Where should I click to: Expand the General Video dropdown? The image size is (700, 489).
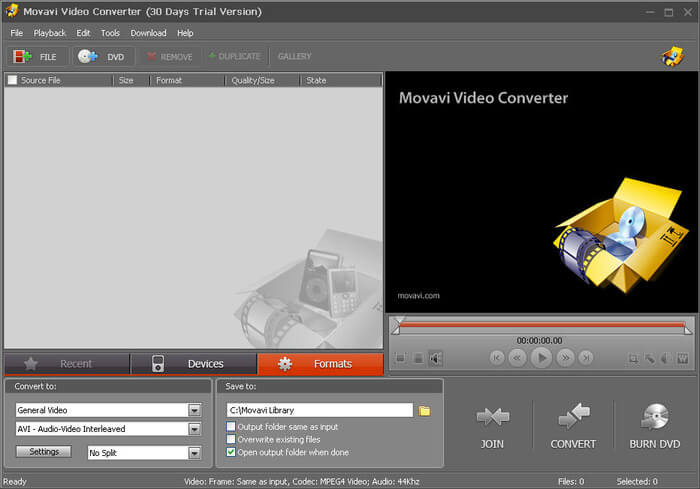(195, 410)
